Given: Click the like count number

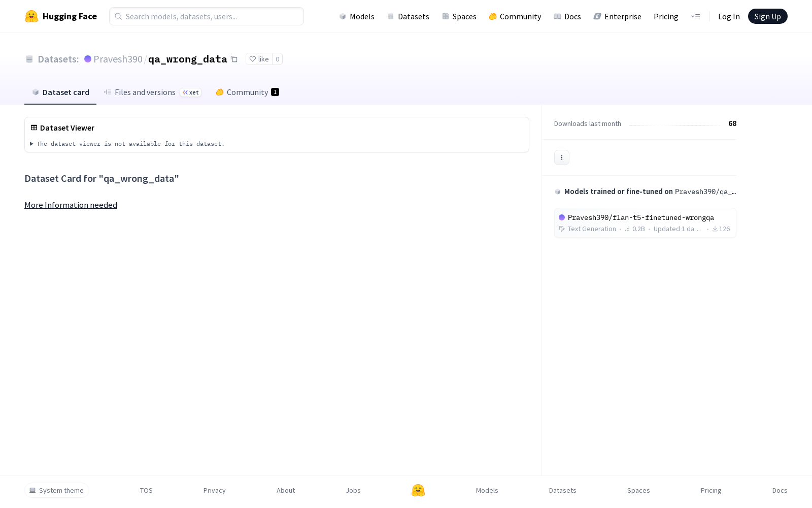Looking at the screenshot, I should tap(278, 59).
